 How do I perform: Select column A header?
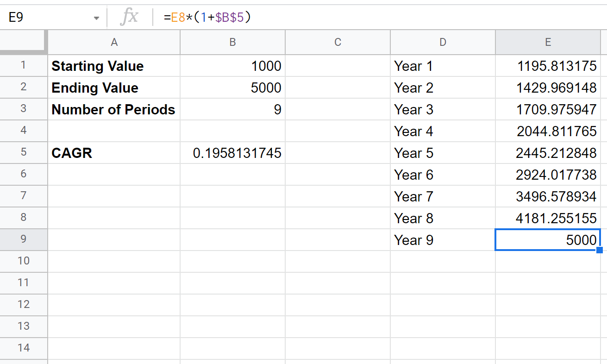pos(114,42)
